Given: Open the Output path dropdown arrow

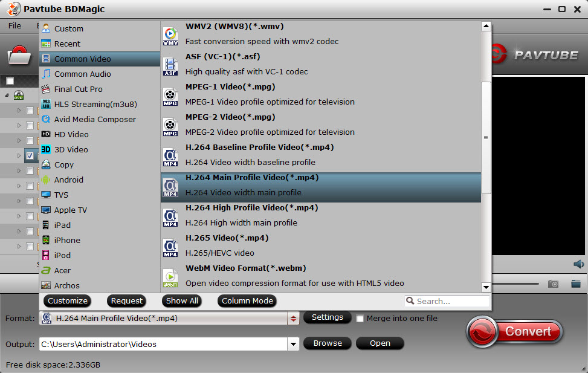Looking at the screenshot, I should [293, 344].
